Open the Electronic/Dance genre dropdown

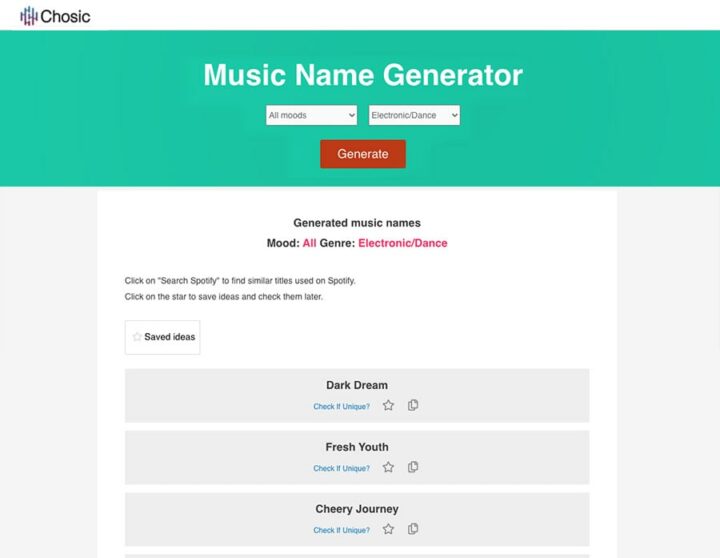point(414,116)
